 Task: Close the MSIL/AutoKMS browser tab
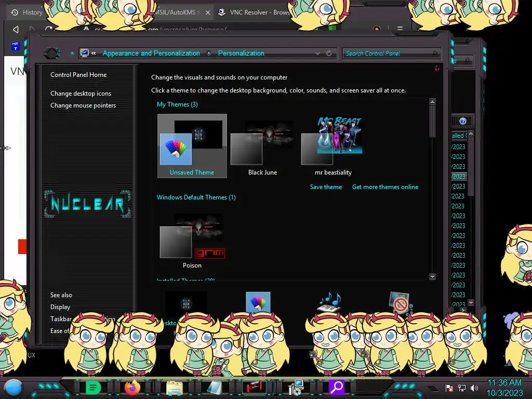(x=208, y=12)
